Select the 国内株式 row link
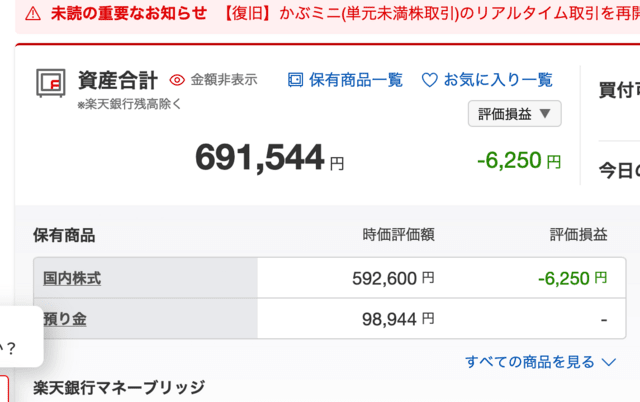 tap(72, 278)
